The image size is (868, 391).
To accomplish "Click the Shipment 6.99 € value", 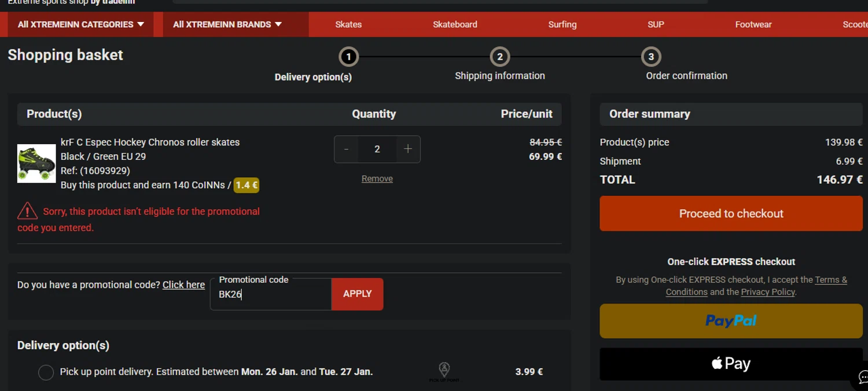I will 849,161.
